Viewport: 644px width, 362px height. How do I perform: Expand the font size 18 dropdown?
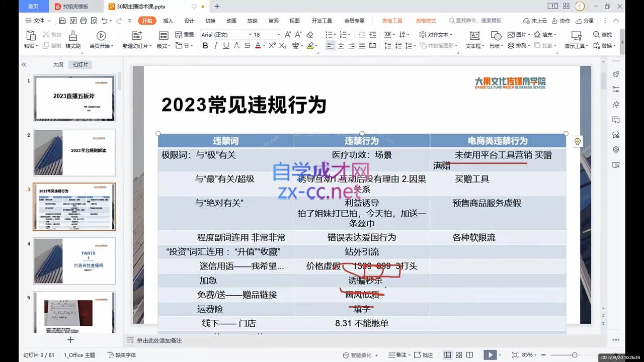coord(278,35)
